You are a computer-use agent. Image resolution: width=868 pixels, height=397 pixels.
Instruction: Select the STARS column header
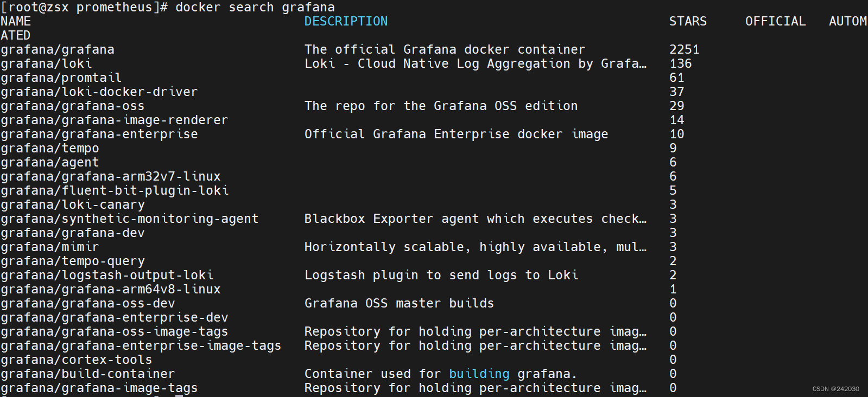[x=688, y=22]
